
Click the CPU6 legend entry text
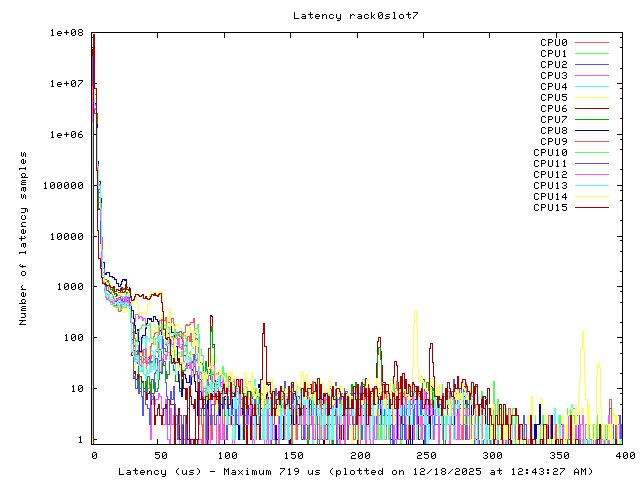tap(554, 109)
